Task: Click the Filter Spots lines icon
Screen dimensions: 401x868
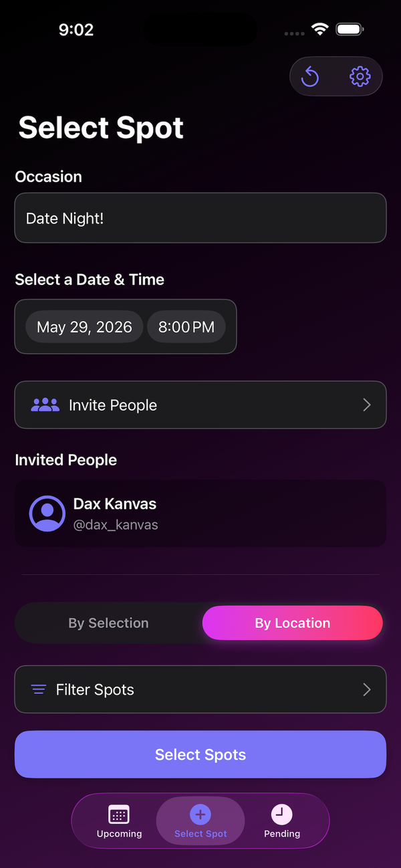Action: click(39, 689)
